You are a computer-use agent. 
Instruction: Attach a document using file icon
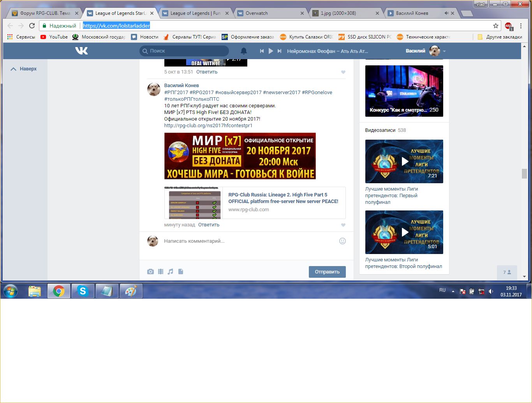pos(181,272)
